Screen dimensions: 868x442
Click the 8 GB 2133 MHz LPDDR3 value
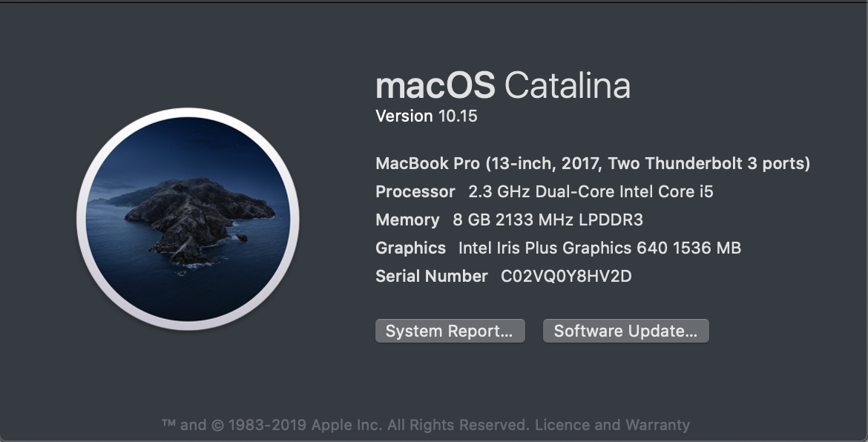pyautogui.click(x=549, y=220)
